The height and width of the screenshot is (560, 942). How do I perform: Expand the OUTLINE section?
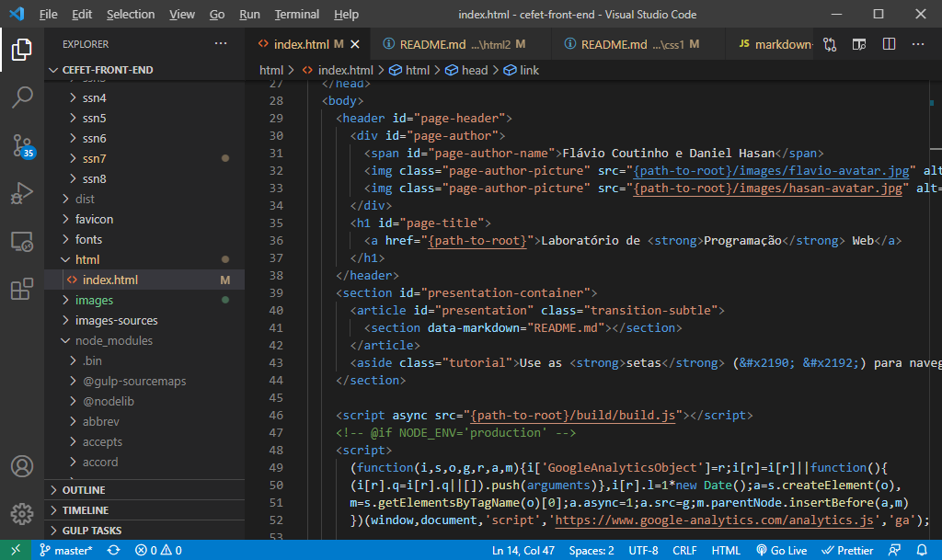click(82, 489)
